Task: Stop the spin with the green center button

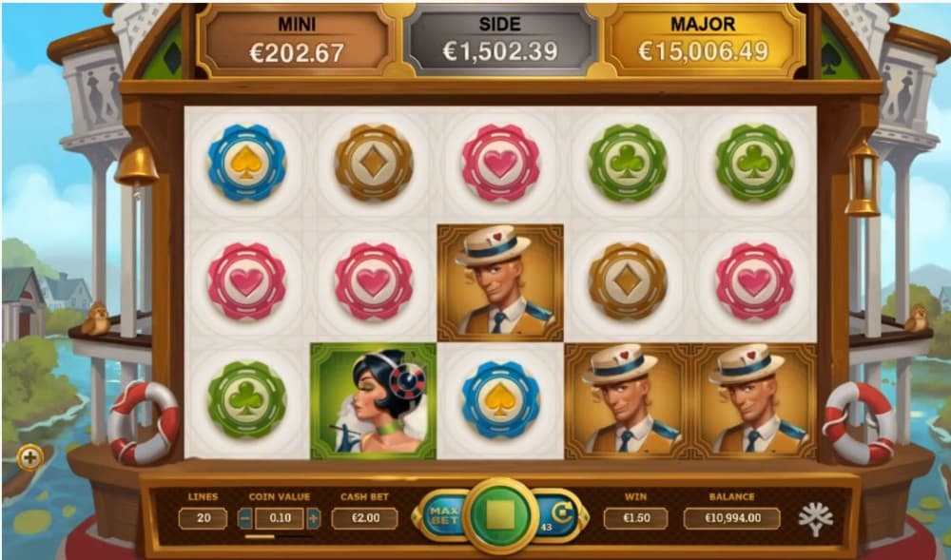Action: coord(500,515)
